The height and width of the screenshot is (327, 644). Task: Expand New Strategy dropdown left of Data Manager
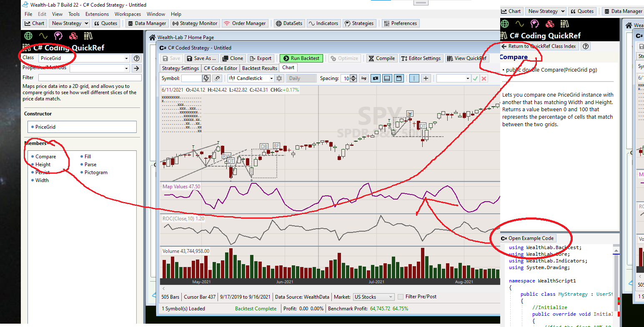click(87, 23)
